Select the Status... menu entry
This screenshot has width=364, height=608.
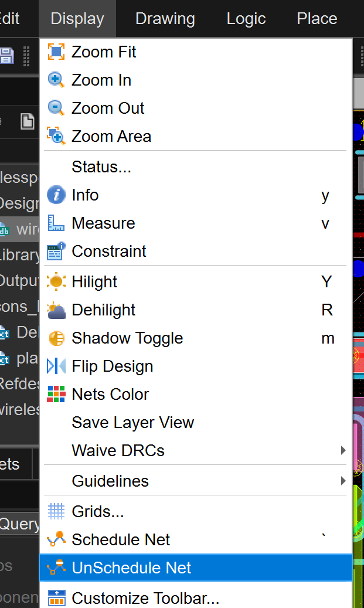pos(101,167)
